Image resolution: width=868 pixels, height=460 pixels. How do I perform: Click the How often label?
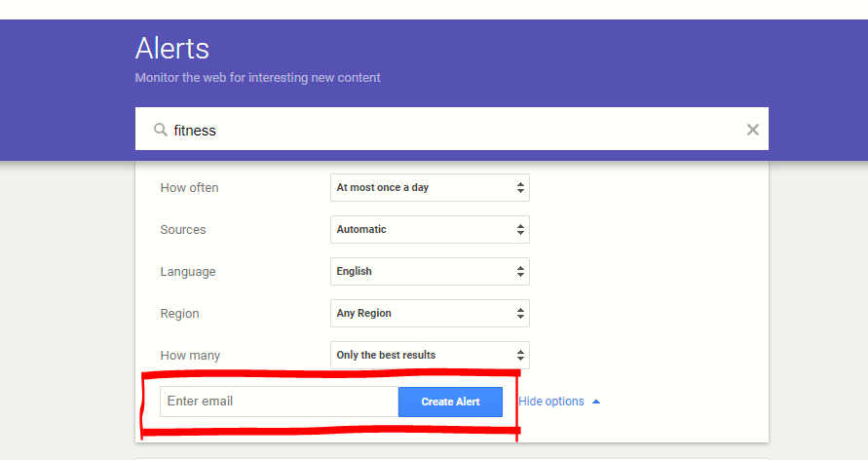(x=189, y=188)
